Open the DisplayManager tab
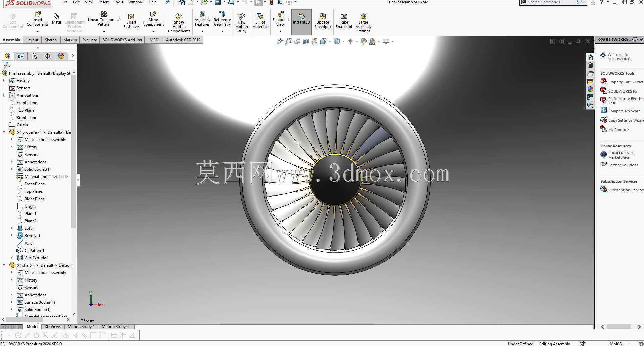This screenshot has width=644, height=346. point(61,56)
